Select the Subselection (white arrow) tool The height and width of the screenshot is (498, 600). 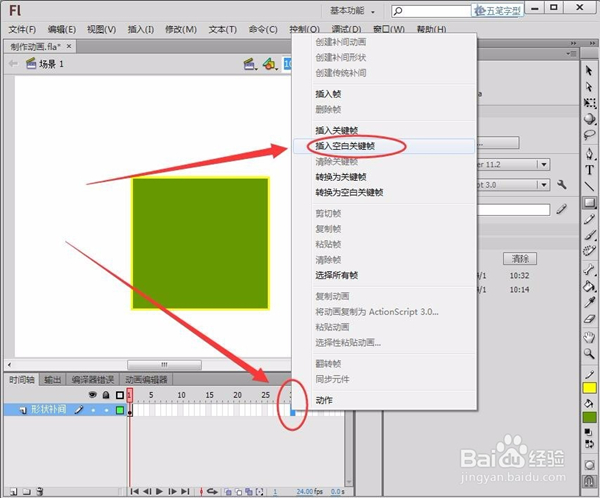(x=589, y=87)
